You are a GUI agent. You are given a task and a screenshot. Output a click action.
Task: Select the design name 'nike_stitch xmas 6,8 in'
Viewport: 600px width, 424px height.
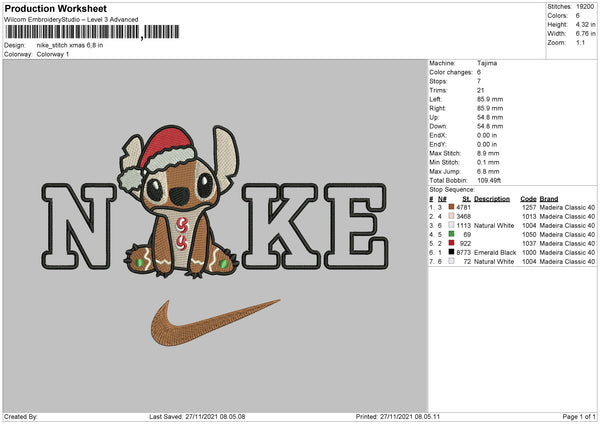click(x=70, y=45)
